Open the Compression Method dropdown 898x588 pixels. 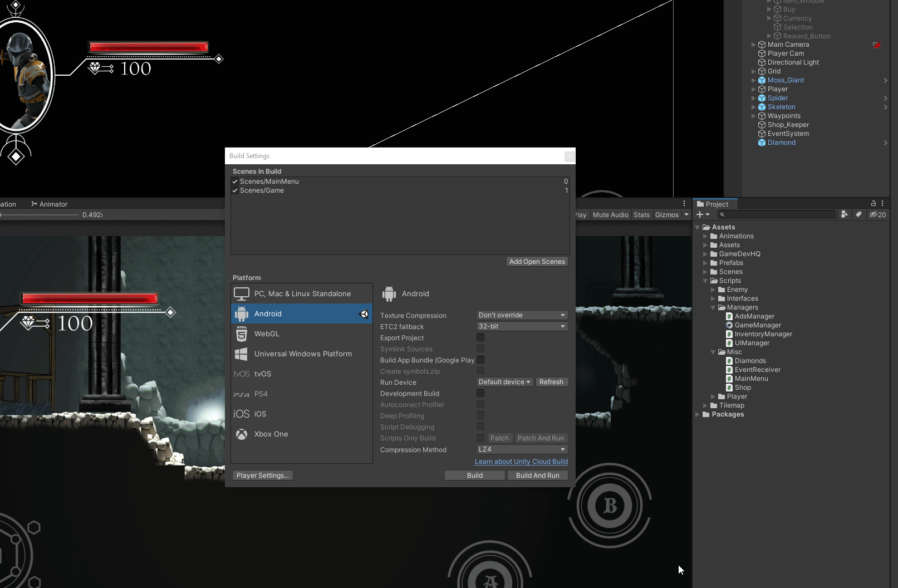pos(522,449)
